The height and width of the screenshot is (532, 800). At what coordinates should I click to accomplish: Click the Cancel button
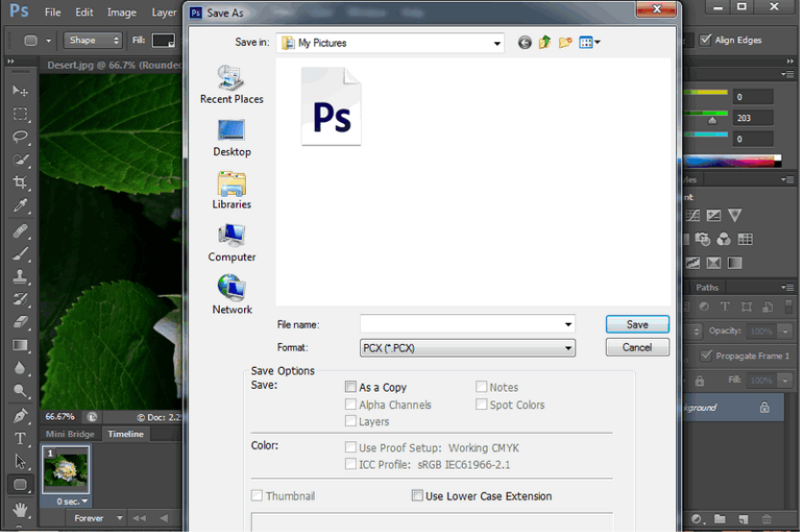pos(638,348)
